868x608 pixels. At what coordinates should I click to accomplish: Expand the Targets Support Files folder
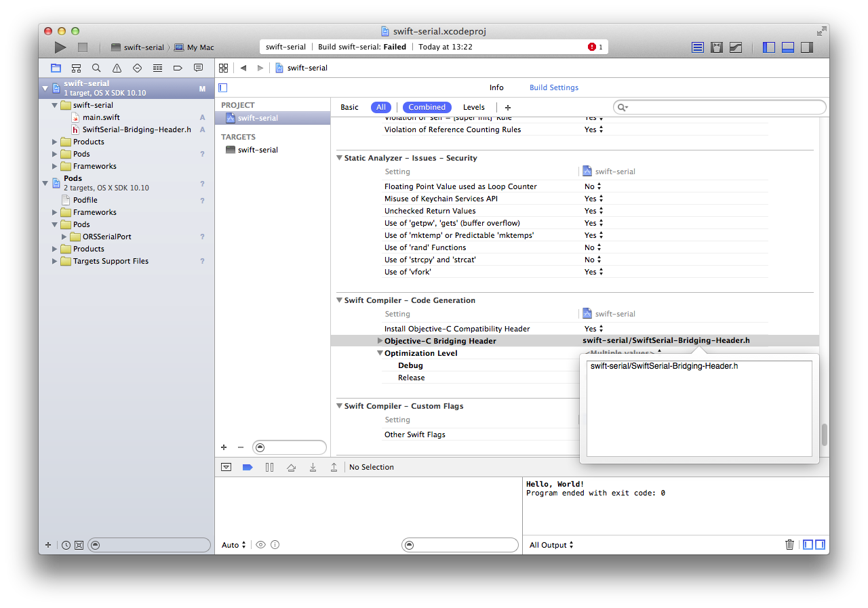(x=55, y=261)
